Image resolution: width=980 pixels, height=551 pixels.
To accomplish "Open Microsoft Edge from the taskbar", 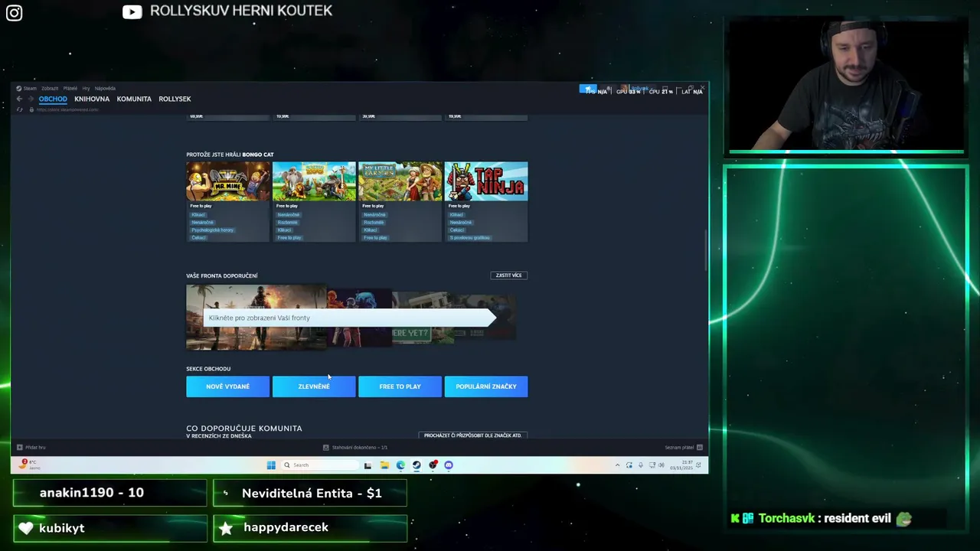I will tap(400, 465).
